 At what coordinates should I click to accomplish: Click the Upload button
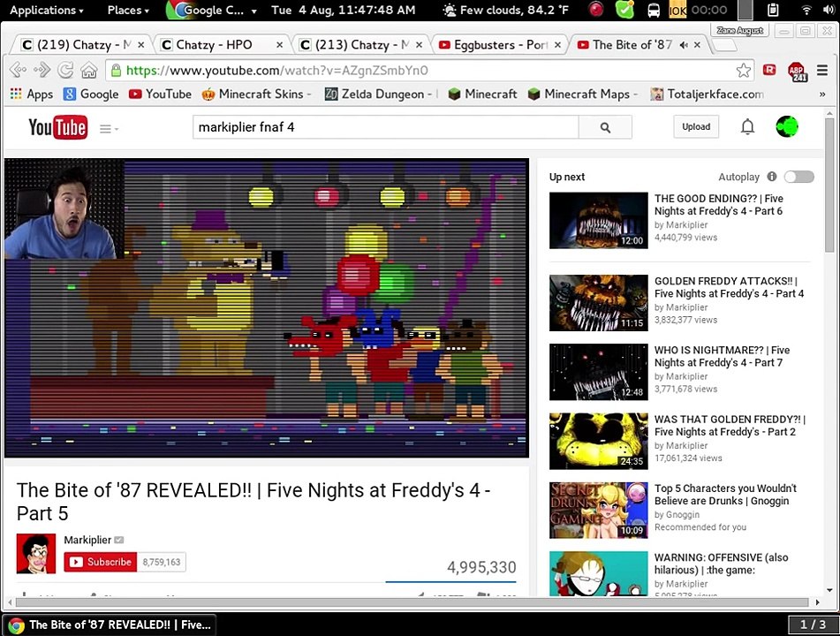[696, 127]
